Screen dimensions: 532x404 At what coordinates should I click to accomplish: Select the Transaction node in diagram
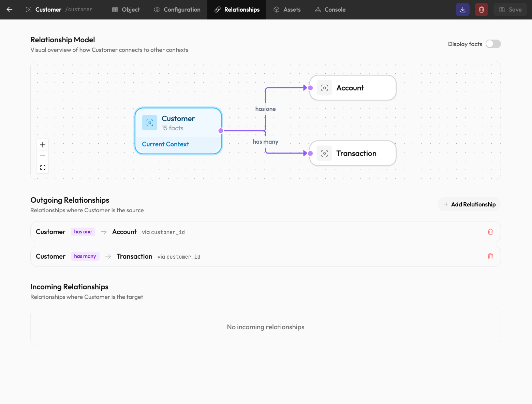coord(353,154)
